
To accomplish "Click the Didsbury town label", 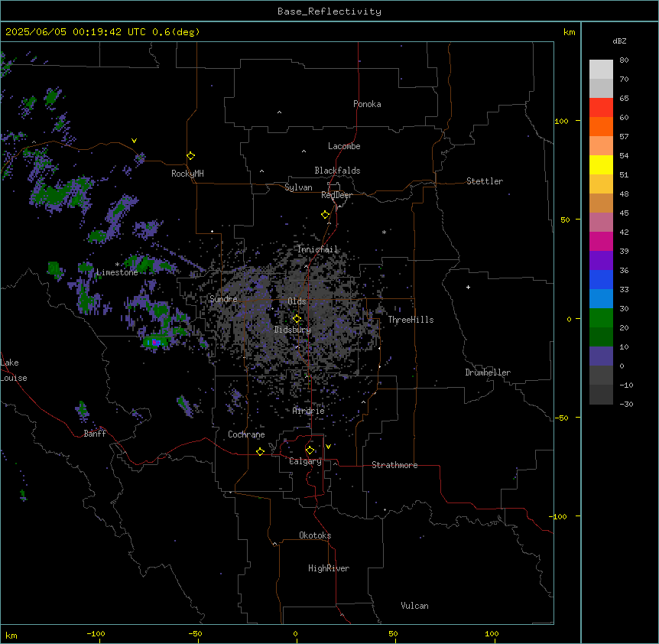I will (293, 330).
